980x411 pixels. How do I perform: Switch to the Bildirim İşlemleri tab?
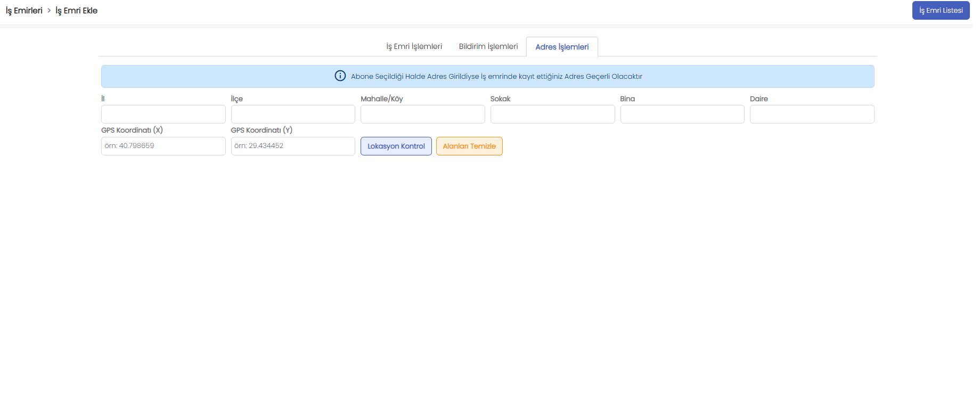488,46
